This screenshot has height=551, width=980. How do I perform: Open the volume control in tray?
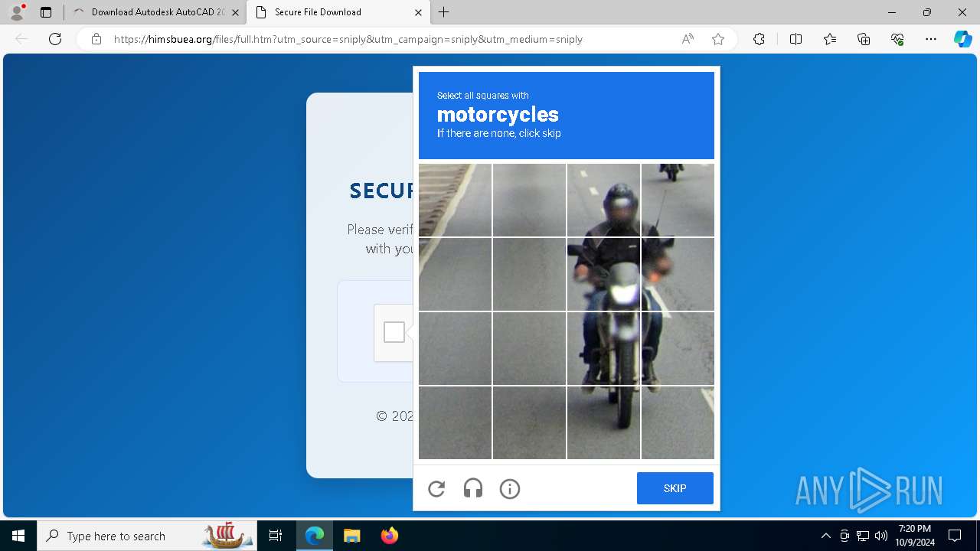pyautogui.click(x=881, y=536)
